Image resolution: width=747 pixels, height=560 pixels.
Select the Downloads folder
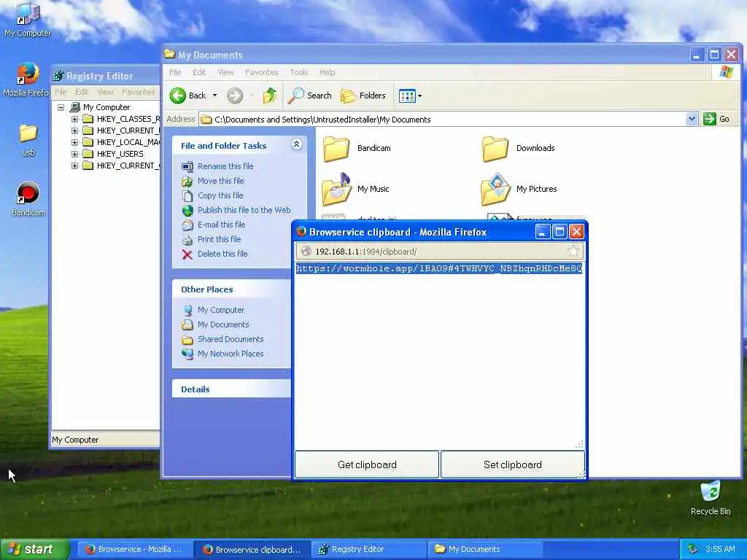[519, 148]
